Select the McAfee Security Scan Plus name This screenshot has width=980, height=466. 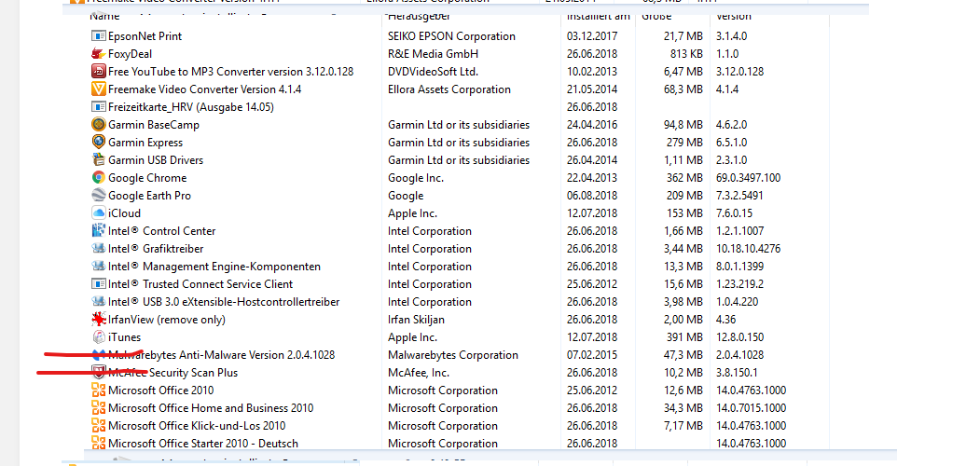pyautogui.click(x=173, y=373)
